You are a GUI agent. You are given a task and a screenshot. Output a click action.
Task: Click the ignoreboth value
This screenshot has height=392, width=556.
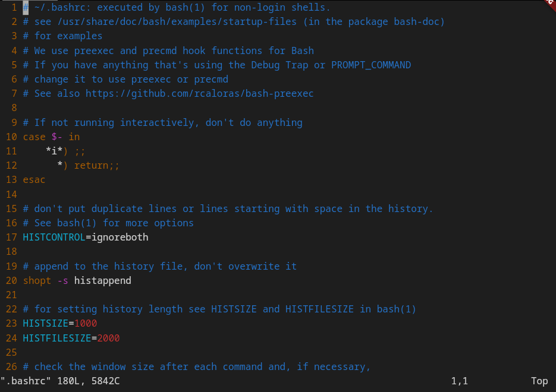pyautogui.click(x=120, y=238)
